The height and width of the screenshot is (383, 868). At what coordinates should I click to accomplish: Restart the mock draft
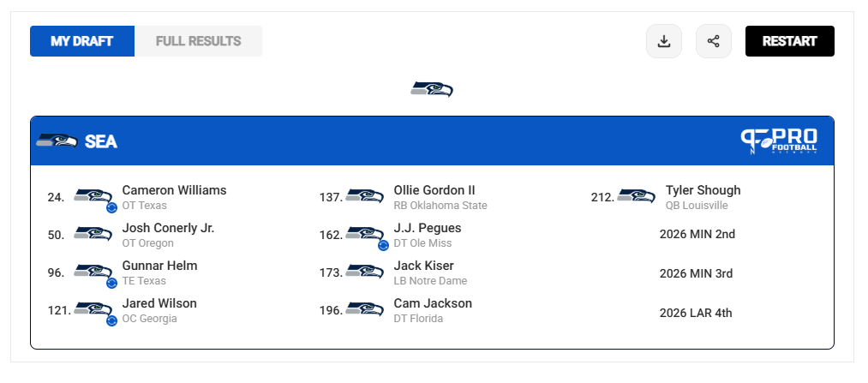click(x=789, y=41)
